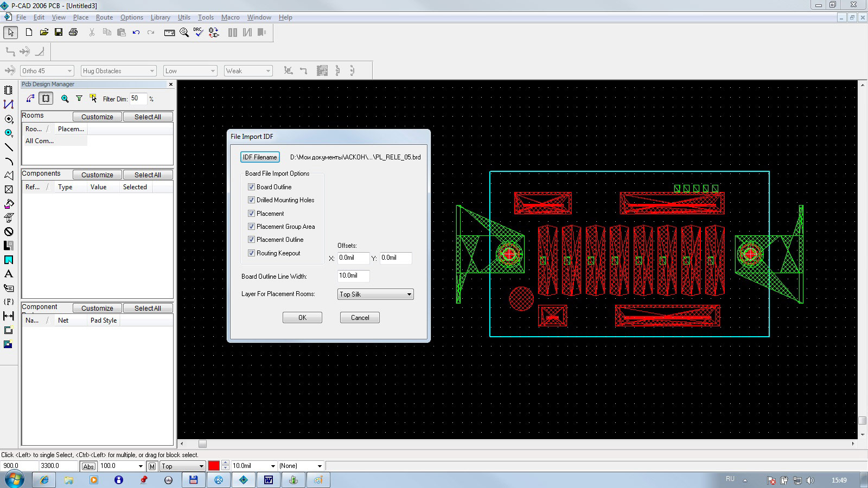
Task: Toggle the Abs coordinate mode button
Action: [88, 466]
